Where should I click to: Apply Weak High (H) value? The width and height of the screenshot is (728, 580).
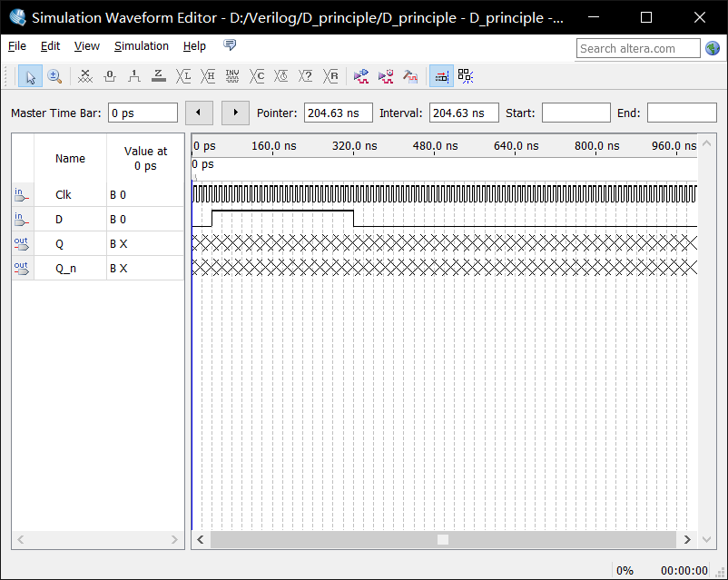[x=208, y=76]
